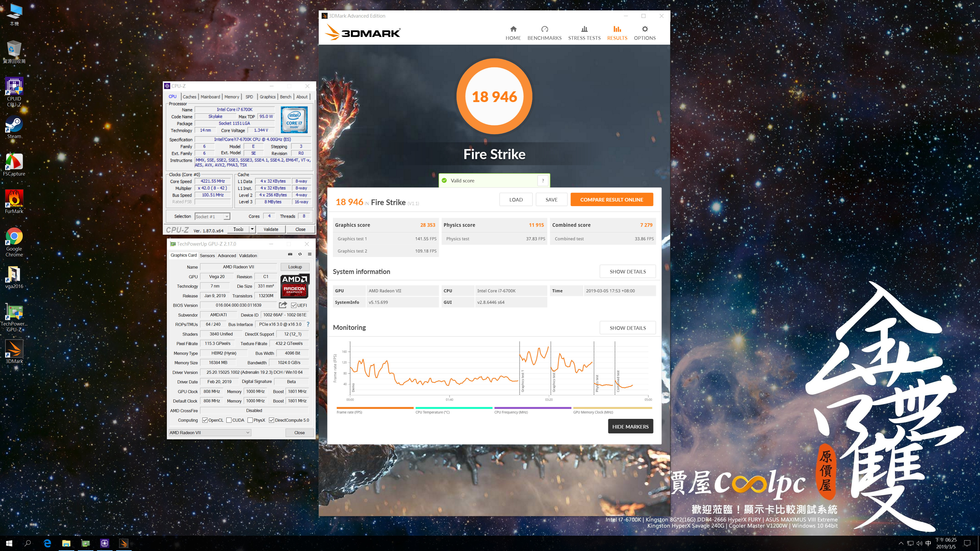The image size is (980, 551).
Task: Click the GPU Name field showing AMD Radeon VII
Action: 239,267
